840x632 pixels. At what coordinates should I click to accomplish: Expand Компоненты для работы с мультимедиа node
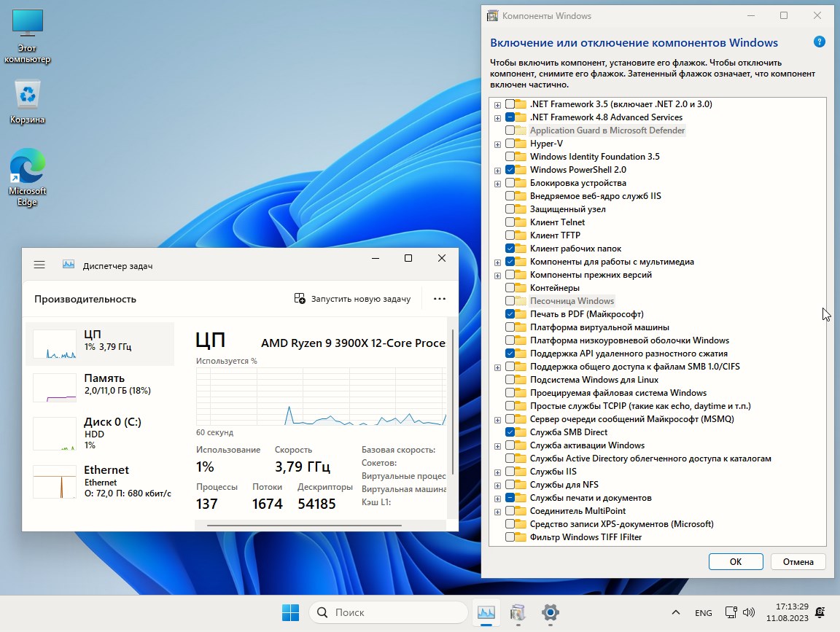(x=498, y=262)
